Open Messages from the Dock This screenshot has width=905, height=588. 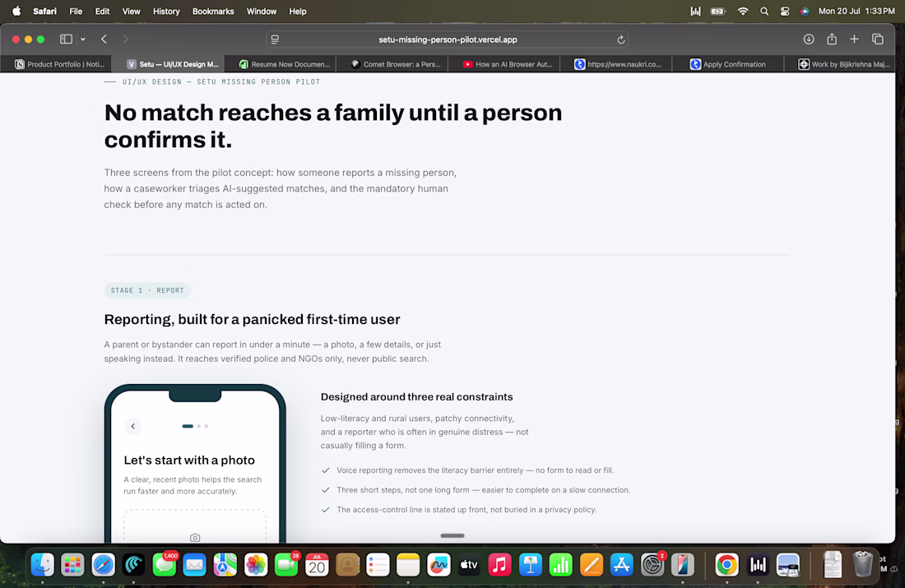pyautogui.click(x=165, y=565)
